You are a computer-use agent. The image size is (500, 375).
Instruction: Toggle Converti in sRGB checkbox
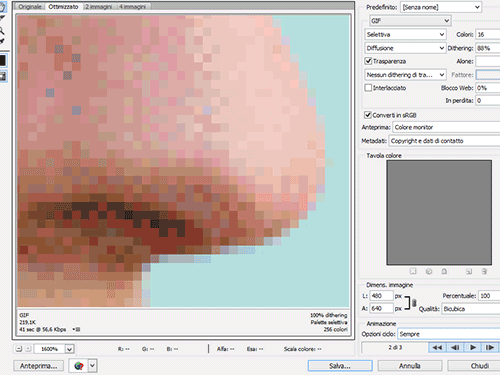(368, 115)
